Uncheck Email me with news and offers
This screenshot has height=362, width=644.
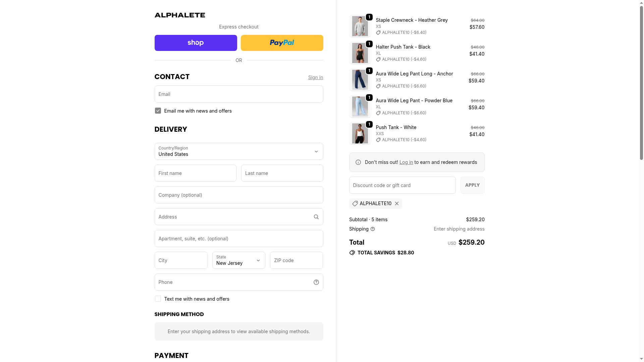tap(158, 111)
